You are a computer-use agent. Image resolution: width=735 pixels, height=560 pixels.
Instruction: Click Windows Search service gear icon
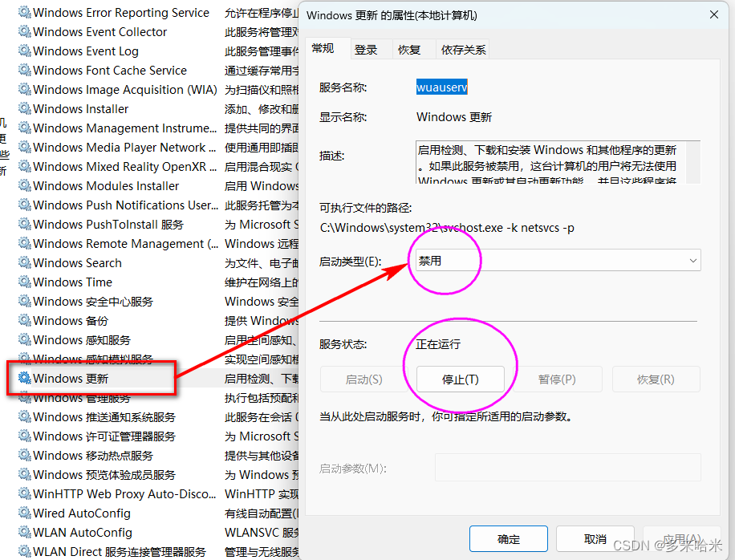coord(24,262)
